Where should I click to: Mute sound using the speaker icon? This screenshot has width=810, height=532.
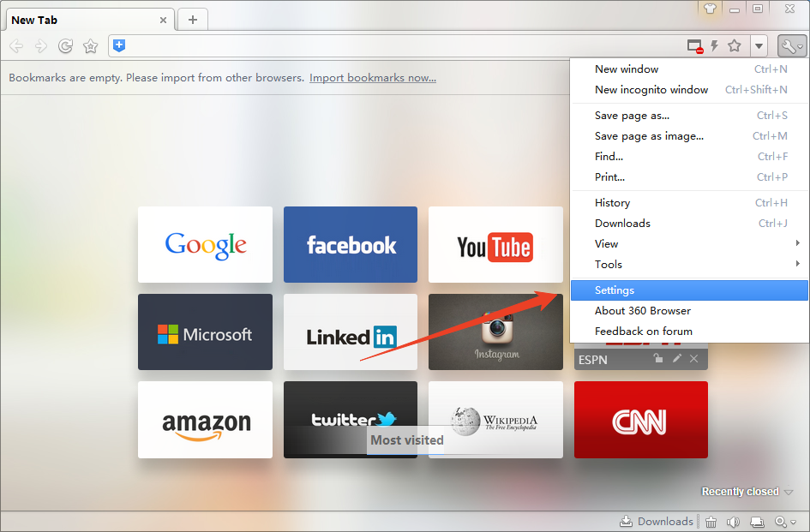coord(734,522)
